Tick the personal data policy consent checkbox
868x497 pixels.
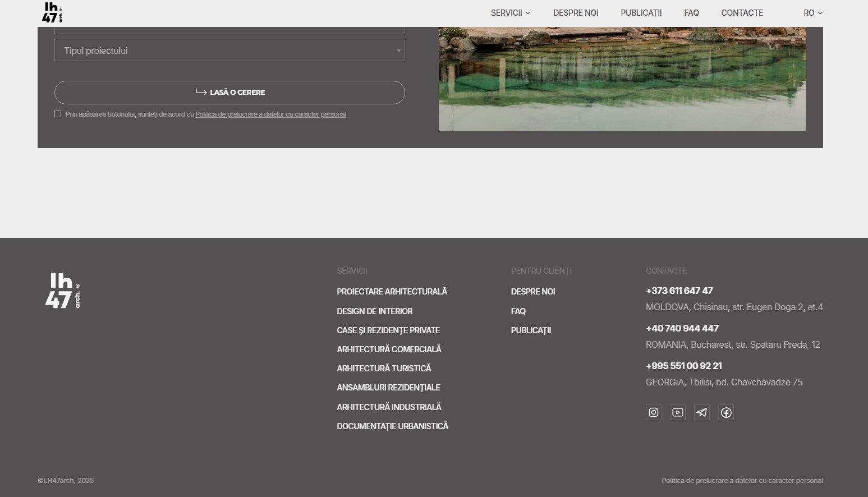point(58,114)
